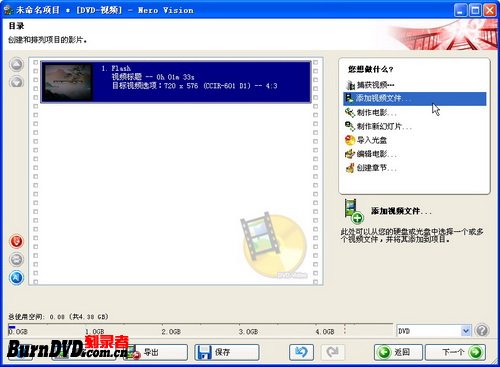Click the gray move-up arrow button
500x367 pixels.
[16, 64]
